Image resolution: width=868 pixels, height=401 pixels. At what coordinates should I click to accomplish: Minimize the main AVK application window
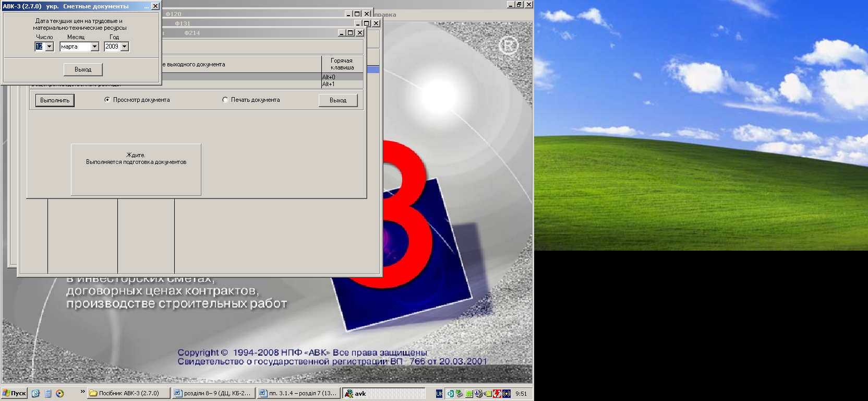click(511, 4)
